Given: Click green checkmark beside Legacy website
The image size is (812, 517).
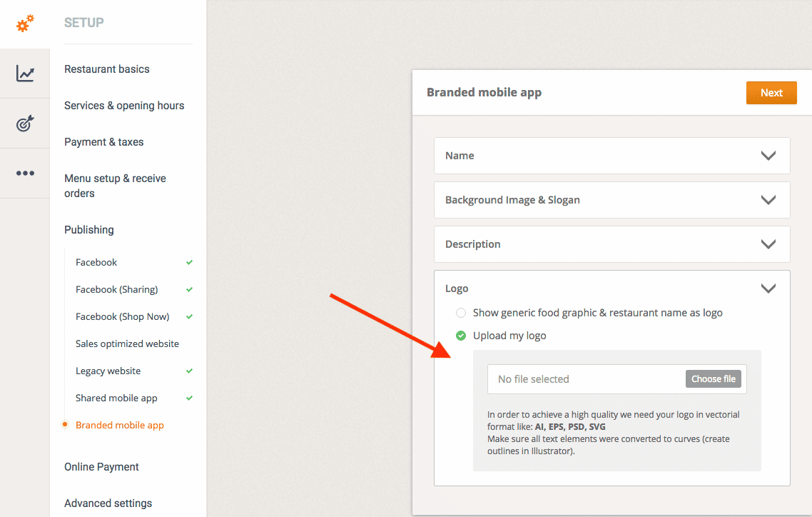Looking at the screenshot, I should point(189,371).
